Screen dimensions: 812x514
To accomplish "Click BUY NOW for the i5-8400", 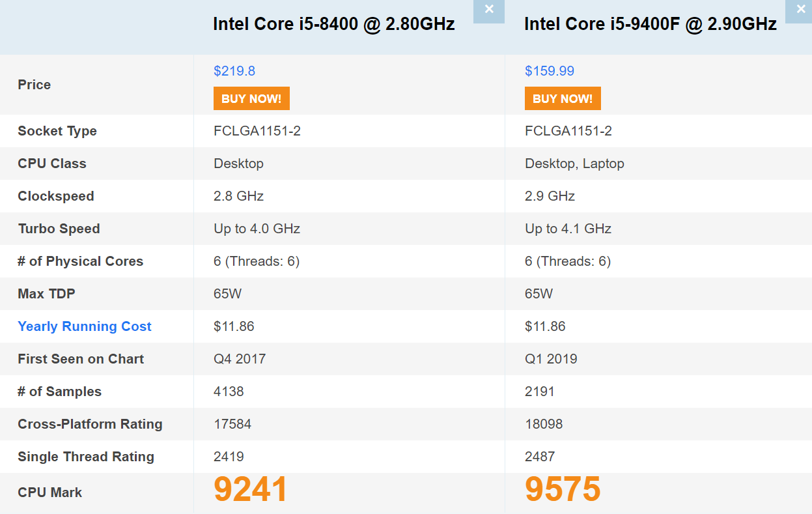I will pos(251,98).
